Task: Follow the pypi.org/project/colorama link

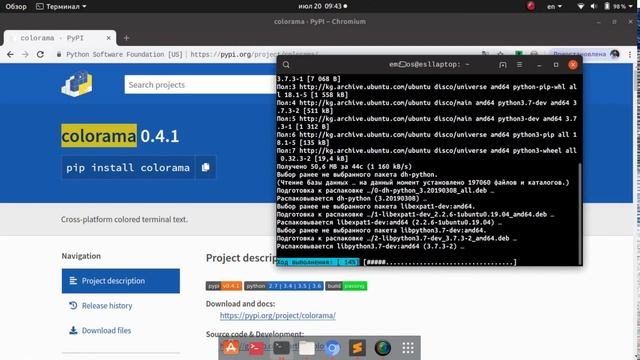Action: click(x=278, y=315)
